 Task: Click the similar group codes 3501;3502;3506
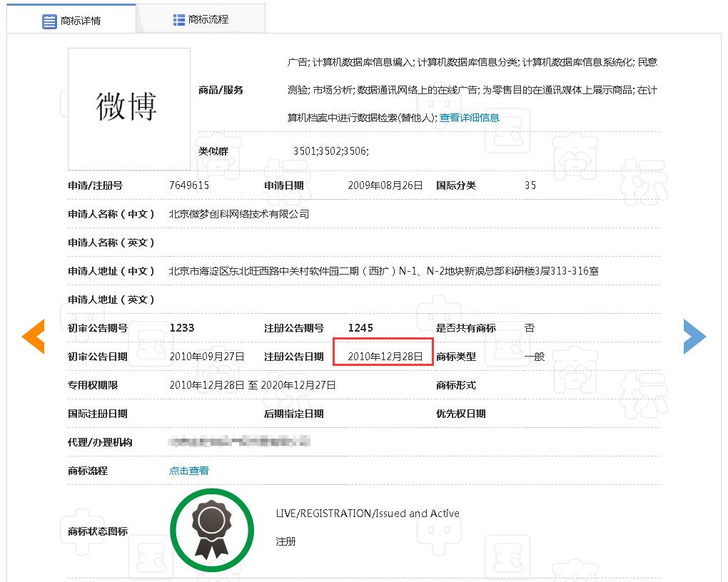point(331,151)
